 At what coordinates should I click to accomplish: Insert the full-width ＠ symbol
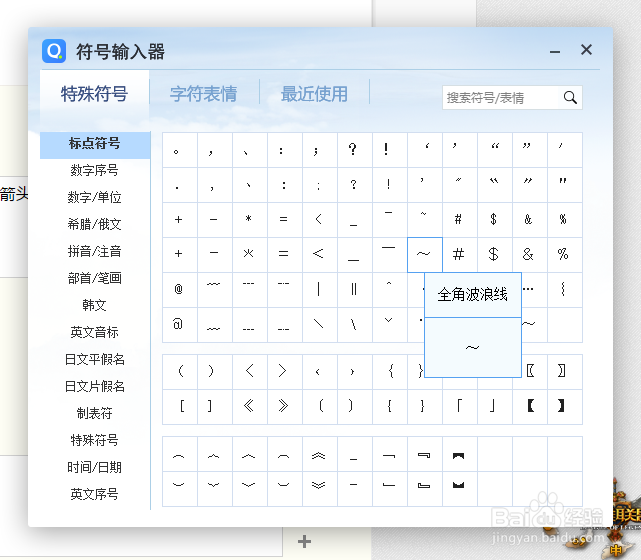180,325
